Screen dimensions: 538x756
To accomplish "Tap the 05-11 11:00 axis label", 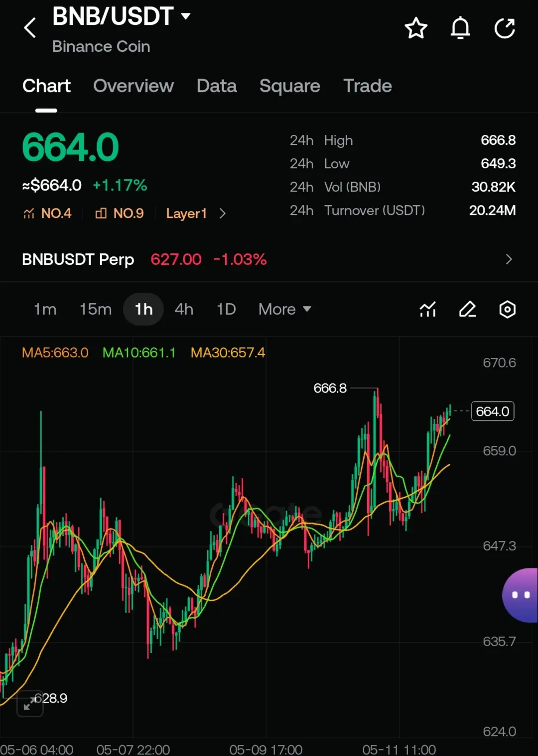I will coord(399,750).
